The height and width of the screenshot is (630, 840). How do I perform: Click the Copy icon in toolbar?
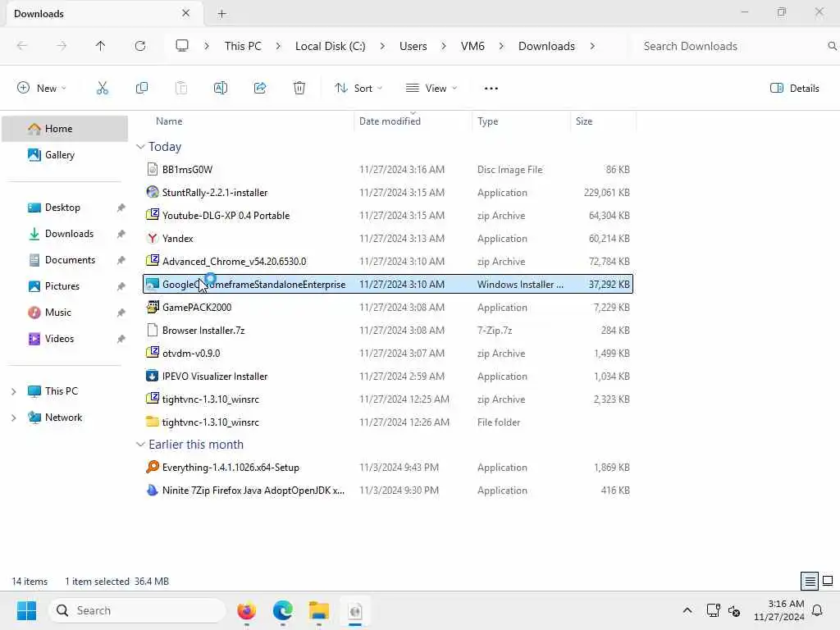[141, 89]
